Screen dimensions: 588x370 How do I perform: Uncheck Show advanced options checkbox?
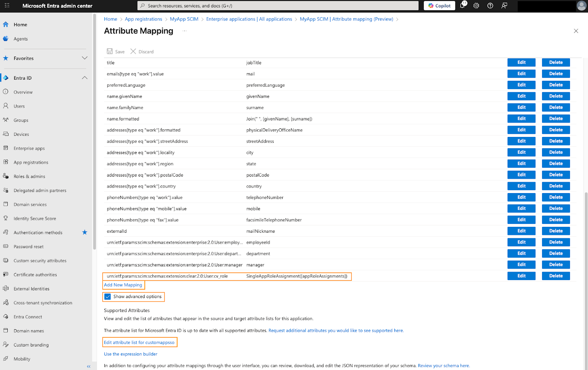pyautogui.click(x=108, y=297)
